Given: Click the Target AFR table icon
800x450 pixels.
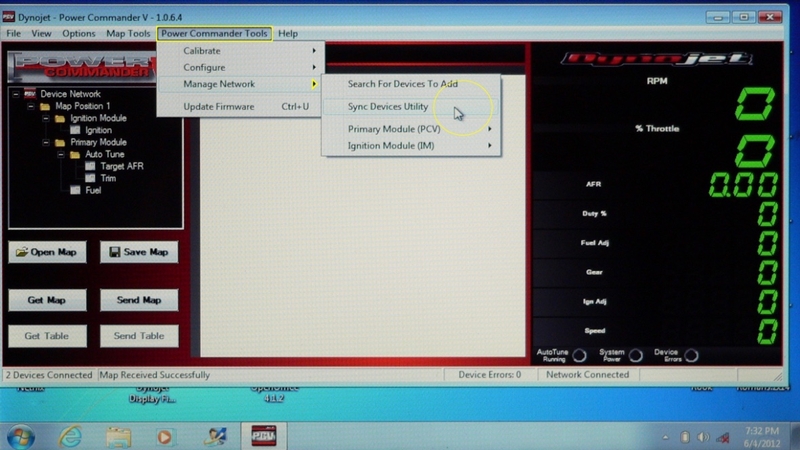Looking at the screenshot, I should click(91, 167).
